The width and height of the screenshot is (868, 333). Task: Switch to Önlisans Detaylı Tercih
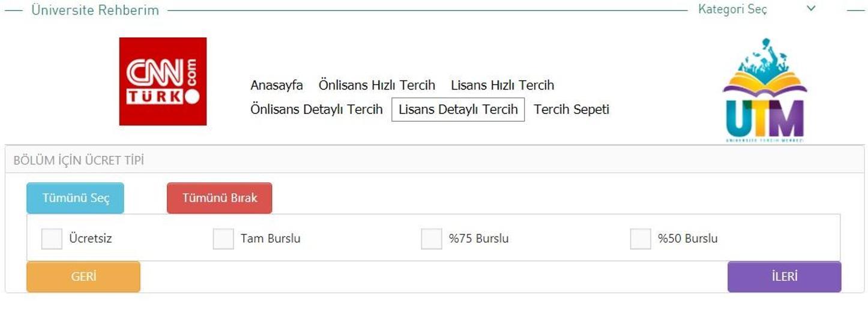tap(316, 110)
